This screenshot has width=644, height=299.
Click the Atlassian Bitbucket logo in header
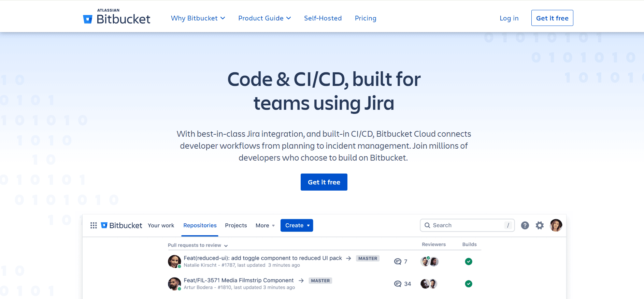click(x=117, y=17)
